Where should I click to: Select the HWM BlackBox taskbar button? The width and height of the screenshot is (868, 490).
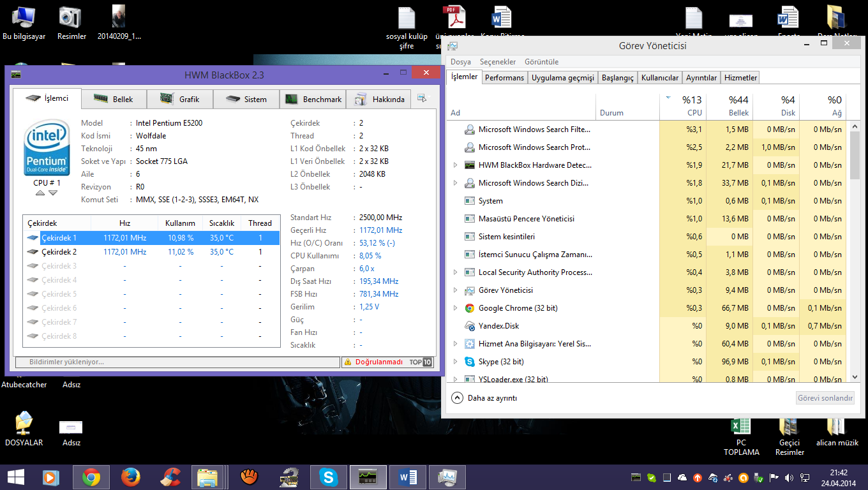[x=368, y=477]
